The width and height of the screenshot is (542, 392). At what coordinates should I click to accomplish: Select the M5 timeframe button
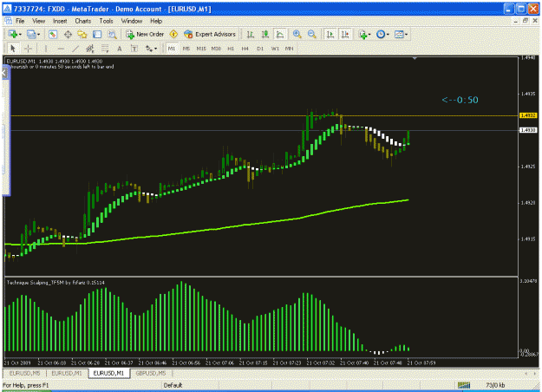coord(186,49)
